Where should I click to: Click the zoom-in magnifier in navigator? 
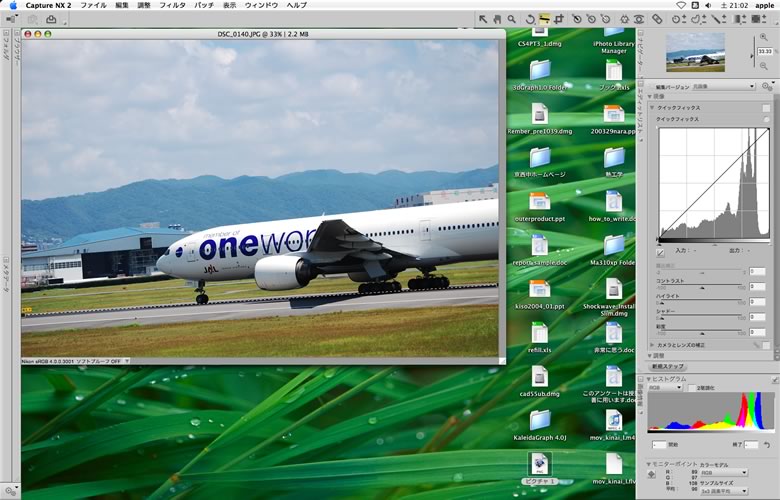(764, 37)
